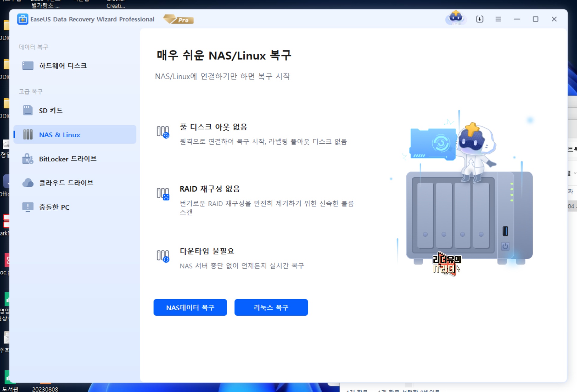Click NAS데이터 복구 button
This screenshot has width=577, height=392.
190,307
